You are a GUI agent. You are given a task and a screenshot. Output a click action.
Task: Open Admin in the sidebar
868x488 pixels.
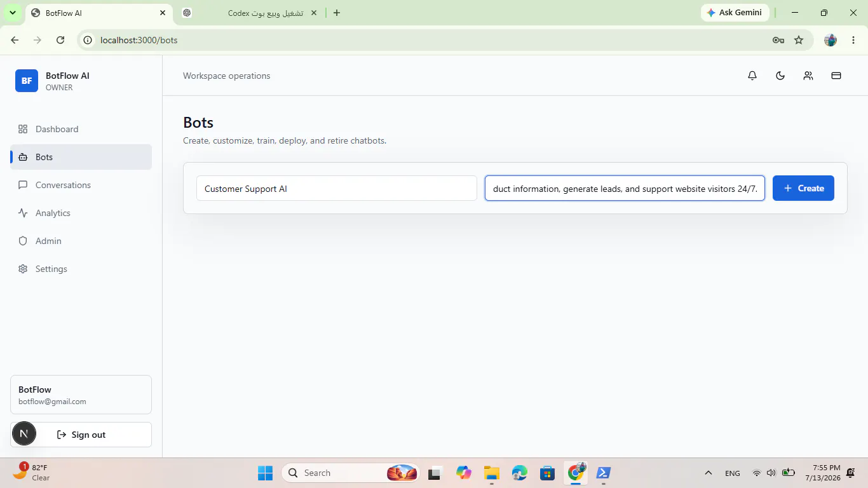point(81,241)
